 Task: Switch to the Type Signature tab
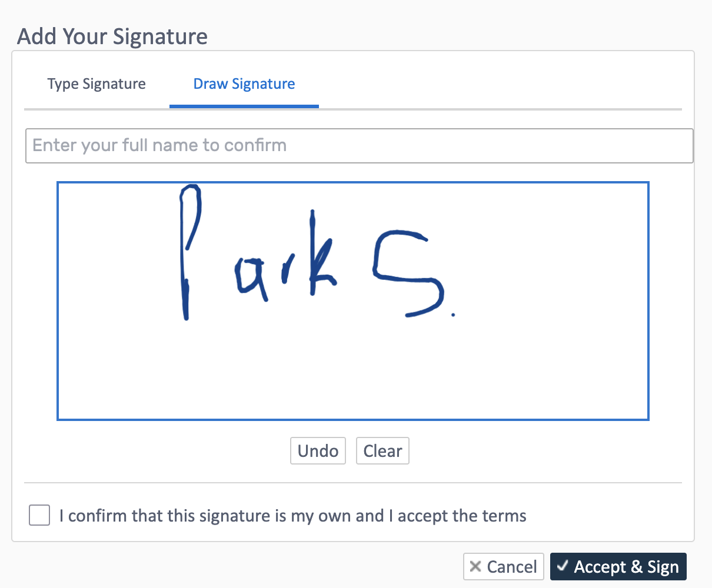tap(96, 83)
